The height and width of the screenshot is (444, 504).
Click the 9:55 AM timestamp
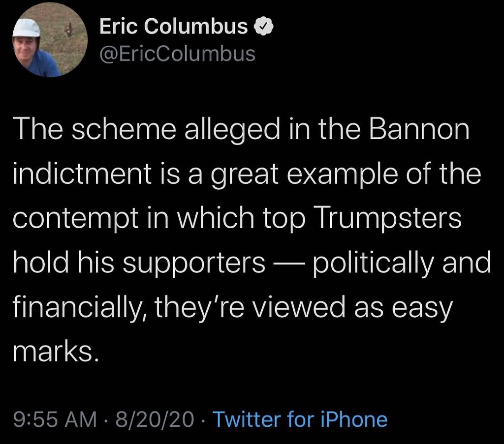pos(55,419)
